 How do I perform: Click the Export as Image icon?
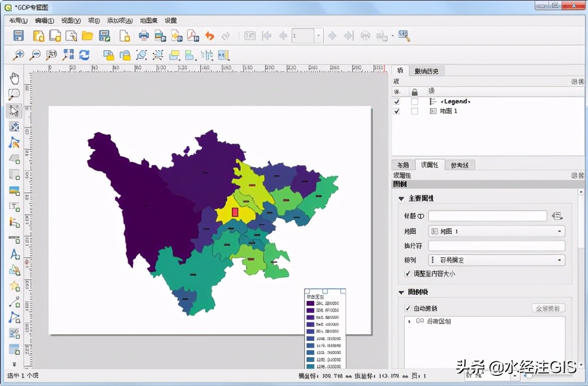point(160,36)
